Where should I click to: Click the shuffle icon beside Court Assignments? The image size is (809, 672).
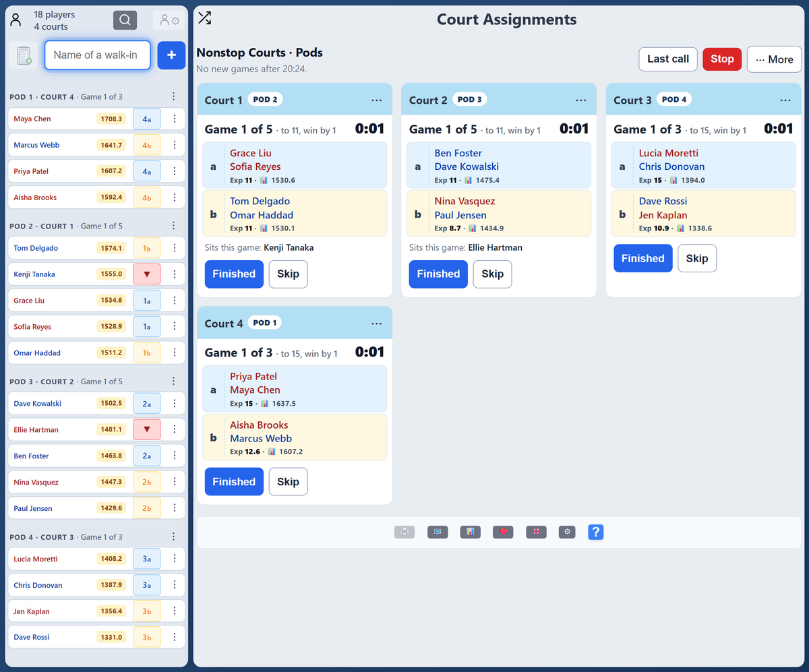pos(204,18)
